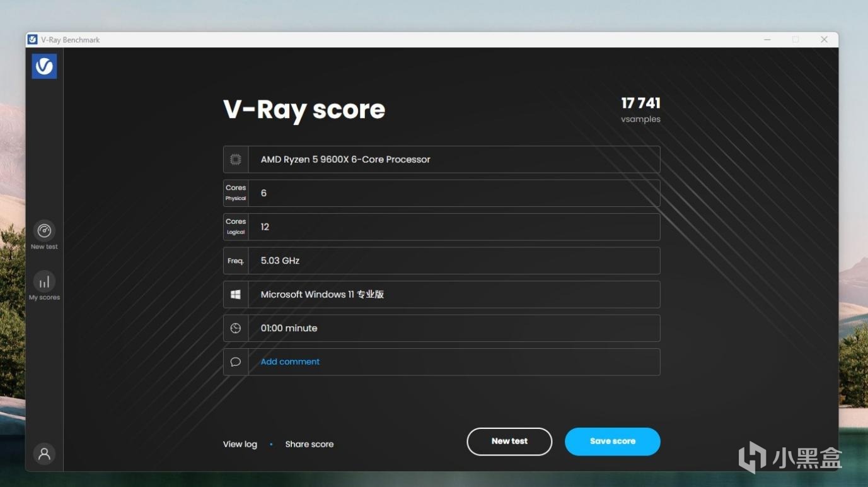The height and width of the screenshot is (487, 868).
Task: Click the V-Ray Benchmark title bar icon
Action: pyautogui.click(x=33, y=40)
